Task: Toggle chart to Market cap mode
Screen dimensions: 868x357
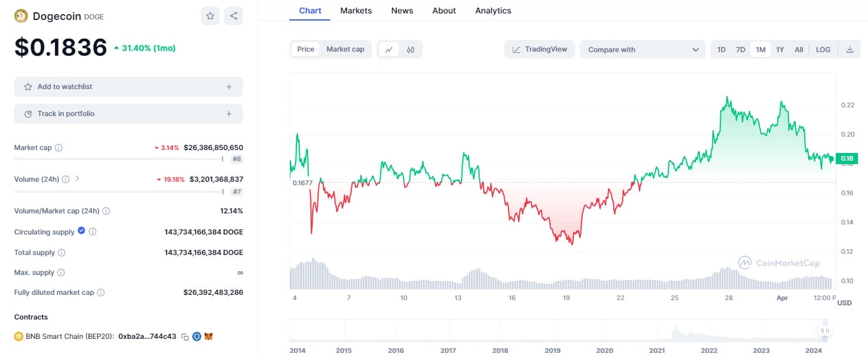Action: [345, 49]
